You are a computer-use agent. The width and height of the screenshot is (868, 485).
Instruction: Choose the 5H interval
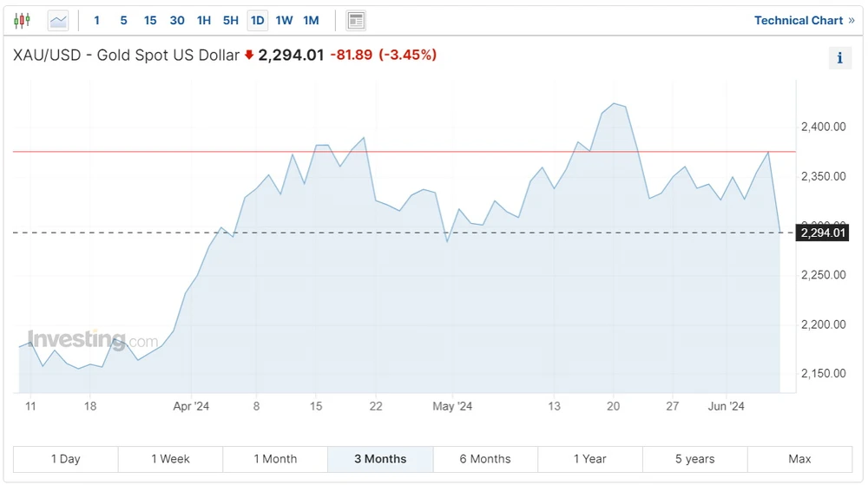(231, 20)
